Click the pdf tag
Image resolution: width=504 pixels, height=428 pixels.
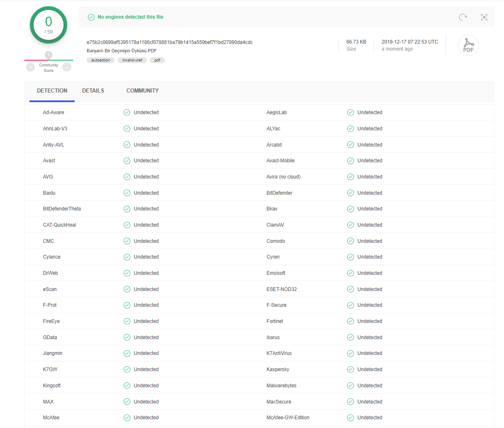(x=157, y=60)
